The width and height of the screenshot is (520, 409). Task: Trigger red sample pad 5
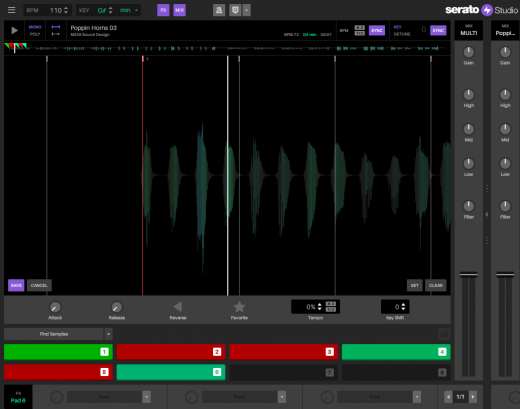(58, 372)
